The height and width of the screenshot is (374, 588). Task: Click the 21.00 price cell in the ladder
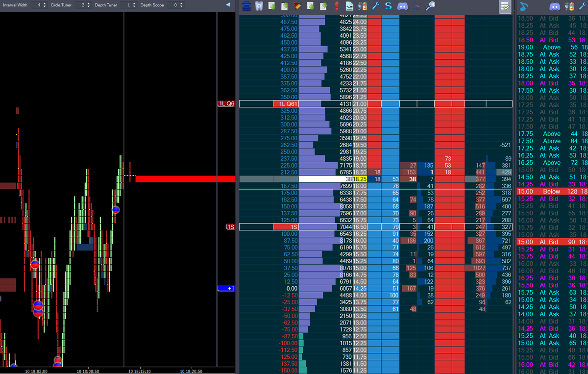click(x=360, y=104)
